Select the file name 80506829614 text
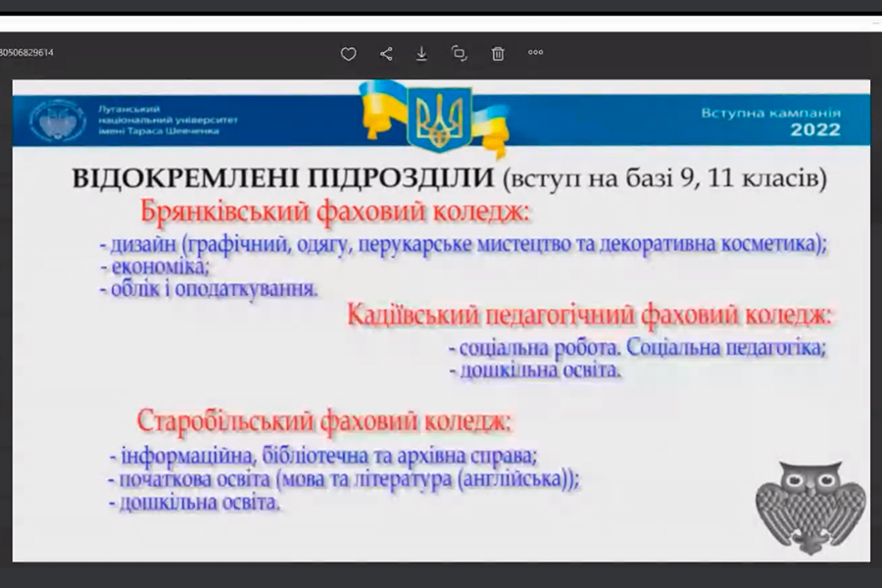The image size is (882, 588). point(26,52)
